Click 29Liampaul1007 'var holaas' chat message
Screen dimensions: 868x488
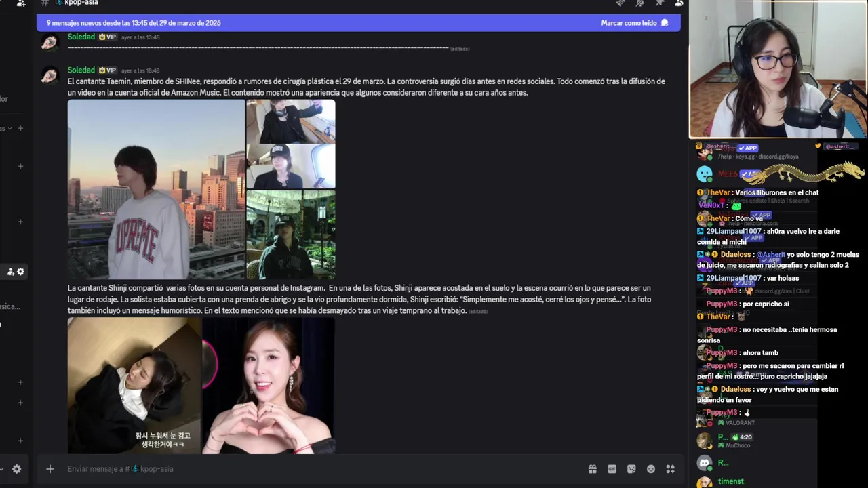pyautogui.click(x=748, y=278)
